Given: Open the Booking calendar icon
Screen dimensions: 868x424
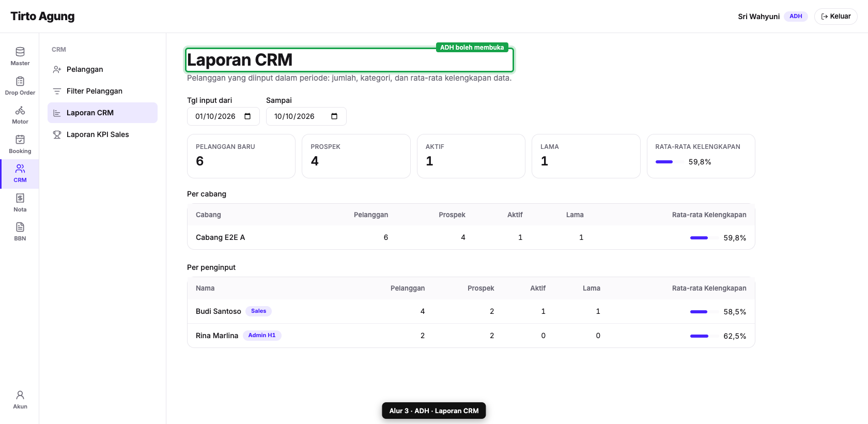Looking at the screenshot, I should point(20,140).
